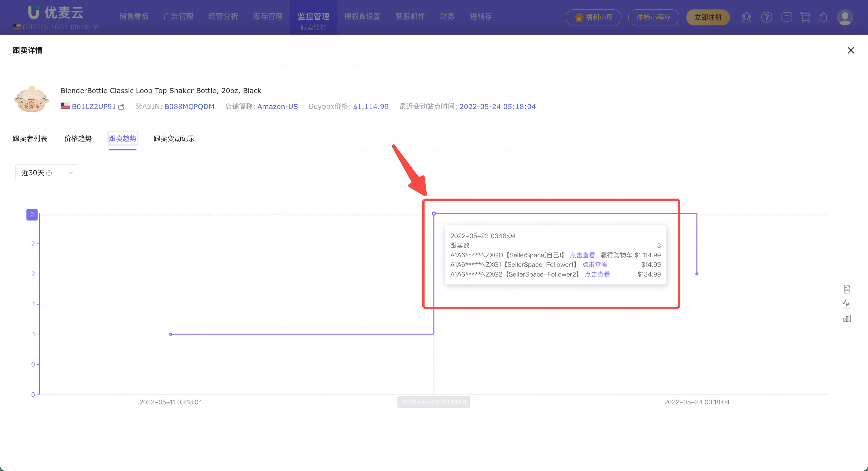Click help hint icon beside 近30天
Screen dimensions: 868x471
coord(49,173)
